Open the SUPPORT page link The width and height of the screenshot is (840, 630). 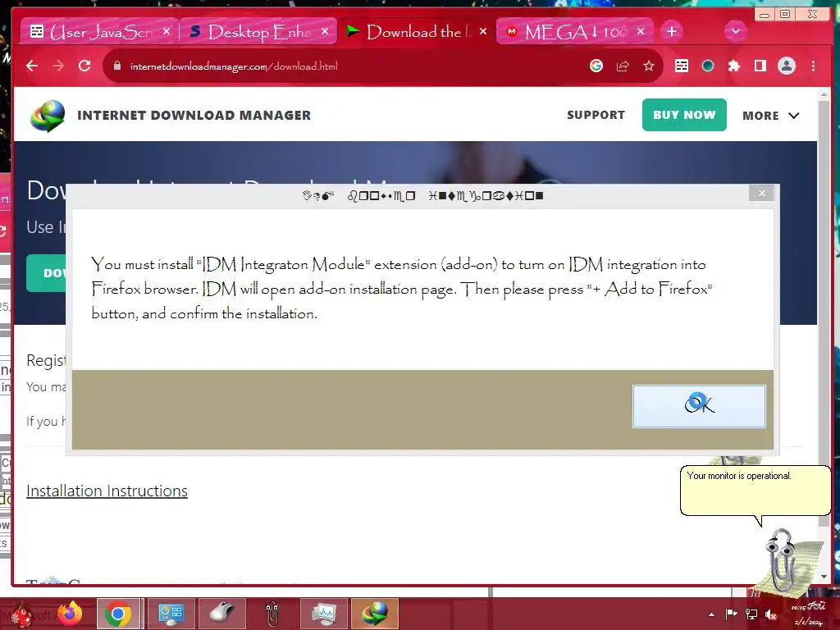click(x=596, y=115)
